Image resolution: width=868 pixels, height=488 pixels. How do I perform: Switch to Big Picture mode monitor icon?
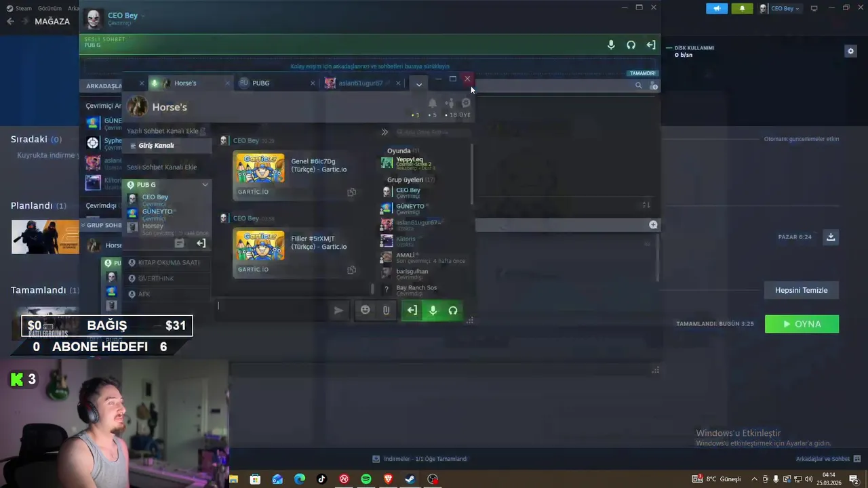point(814,8)
